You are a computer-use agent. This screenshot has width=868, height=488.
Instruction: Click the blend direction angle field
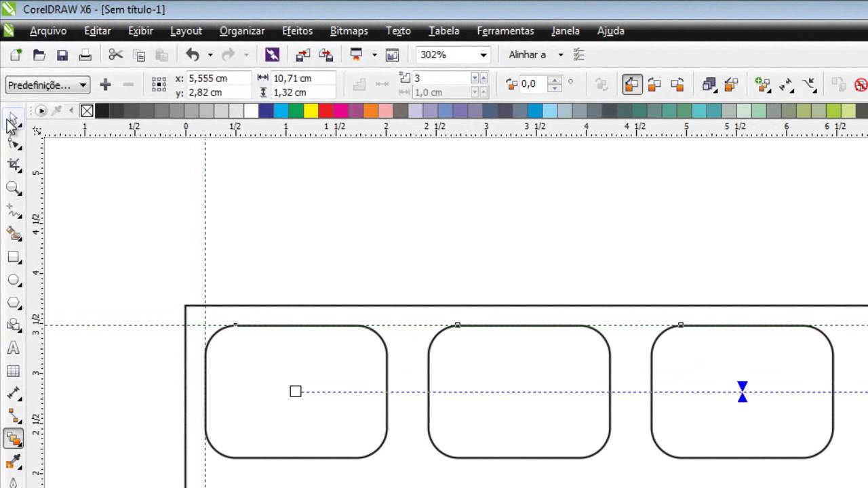click(x=534, y=84)
